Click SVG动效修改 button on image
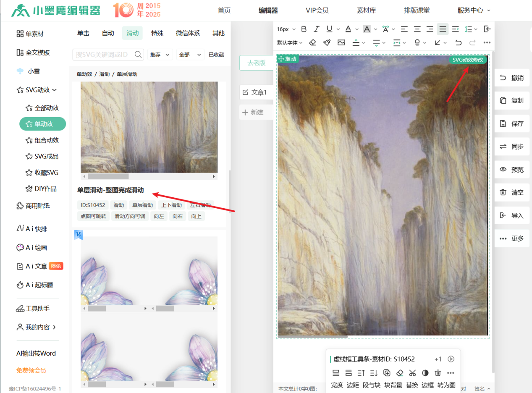Image resolution: width=532 pixels, height=393 pixels. 468,60
